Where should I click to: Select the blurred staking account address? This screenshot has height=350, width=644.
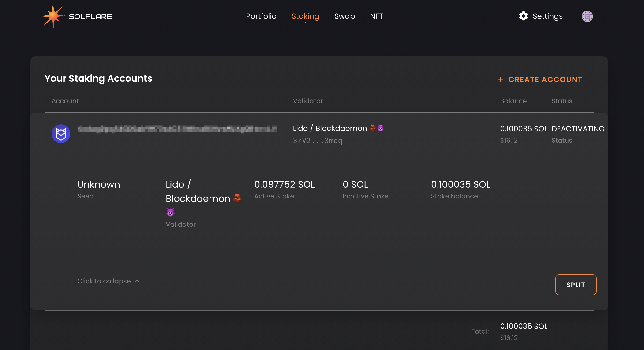pyautogui.click(x=177, y=128)
